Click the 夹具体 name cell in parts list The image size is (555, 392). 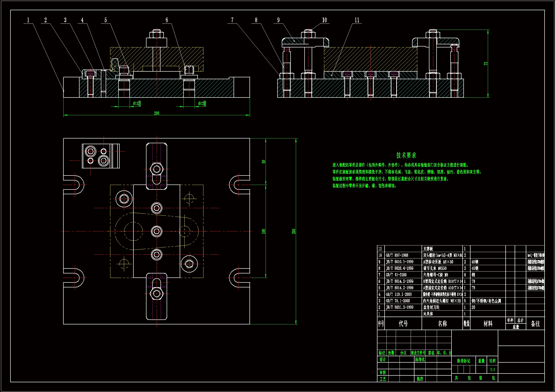(428, 314)
